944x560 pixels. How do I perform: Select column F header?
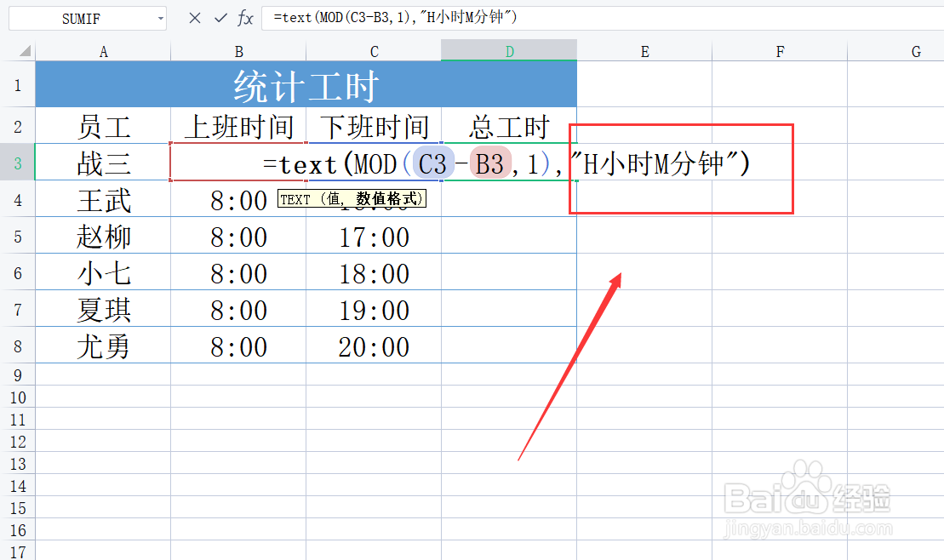[x=780, y=51]
